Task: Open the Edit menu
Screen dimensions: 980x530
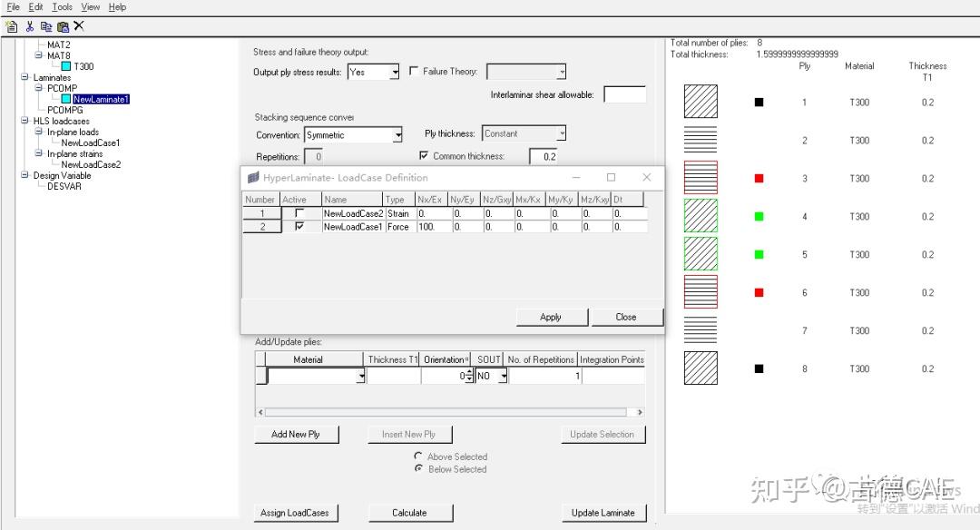Action: (x=35, y=7)
